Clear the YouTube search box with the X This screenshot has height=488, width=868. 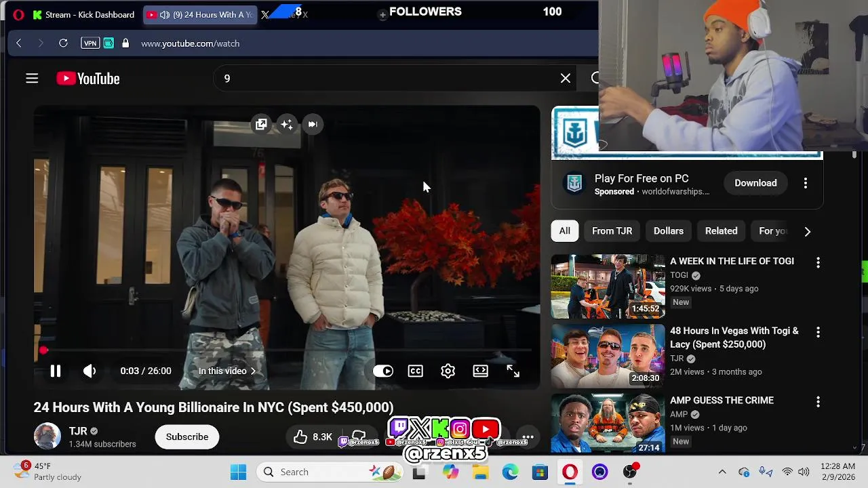(x=566, y=78)
